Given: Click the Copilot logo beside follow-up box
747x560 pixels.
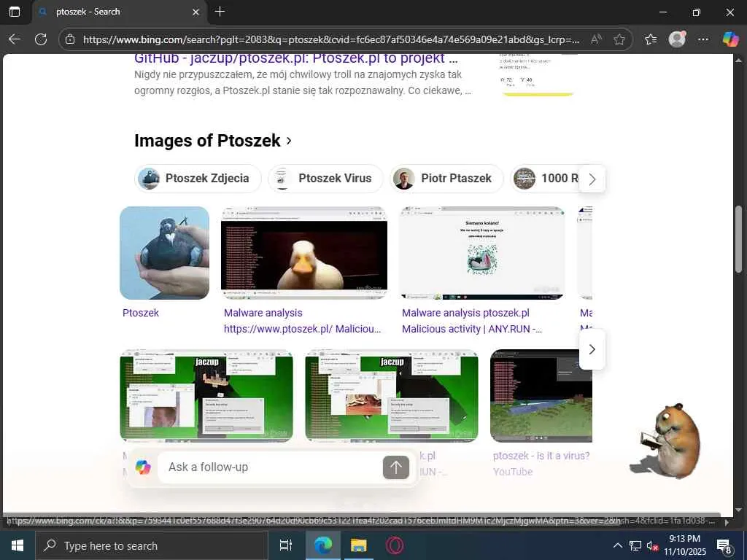Looking at the screenshot, I should click(x=143, y=467).
